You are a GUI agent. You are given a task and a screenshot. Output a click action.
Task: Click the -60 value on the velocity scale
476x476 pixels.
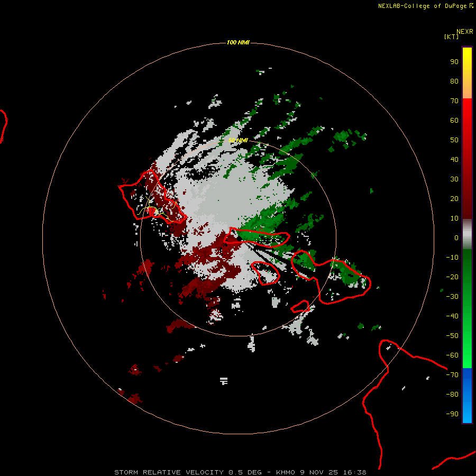(452, 355)
